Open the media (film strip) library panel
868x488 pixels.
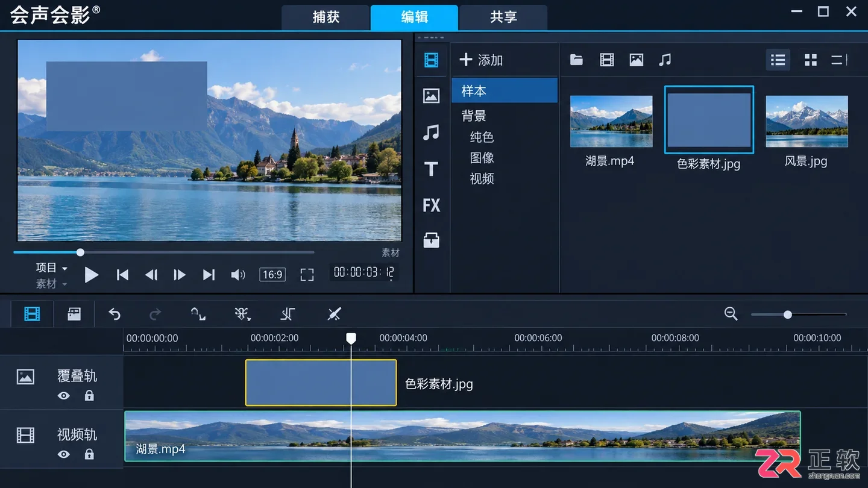(x=431, y=60)
